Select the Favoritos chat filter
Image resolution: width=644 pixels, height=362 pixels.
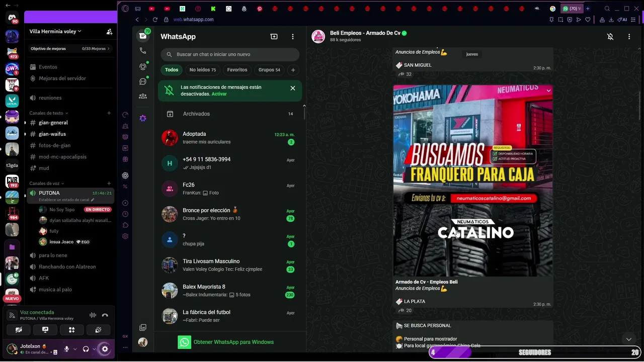pyautogui.click(x=237, y=70)
